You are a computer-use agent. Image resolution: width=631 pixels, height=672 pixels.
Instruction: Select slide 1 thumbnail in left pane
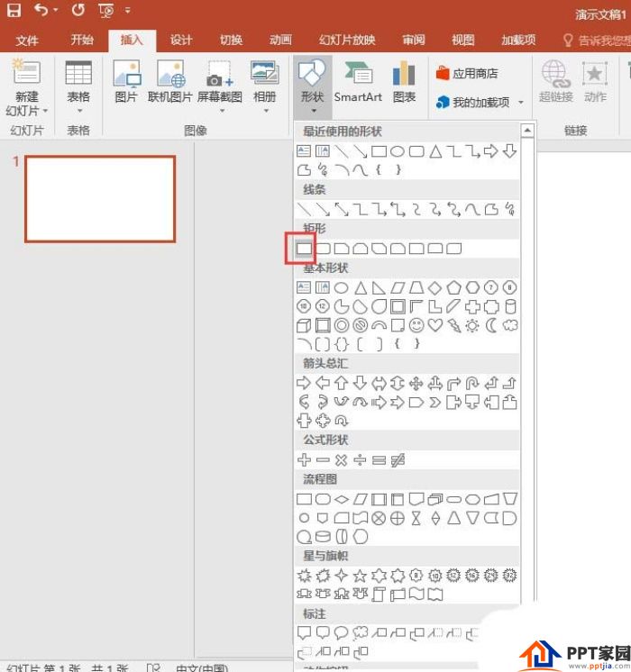[99, 199]
